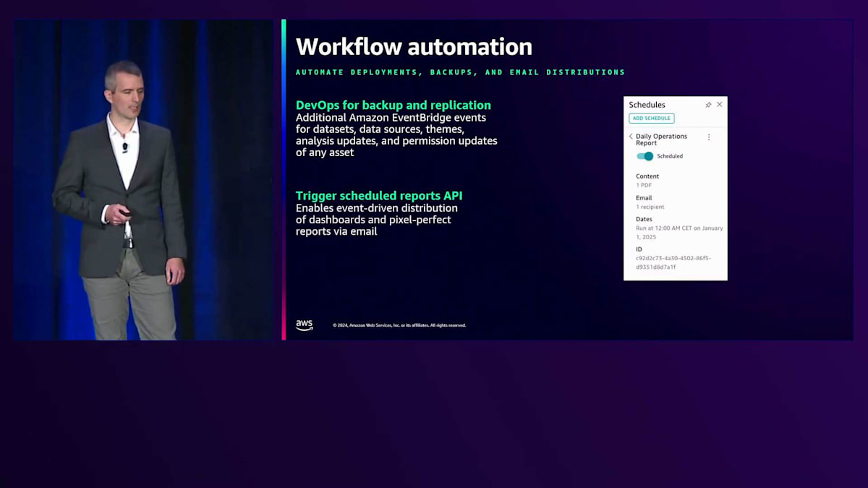
Task: Select the '1 recipient' email value
Action: pyautogui.click(x=650, y=207)
